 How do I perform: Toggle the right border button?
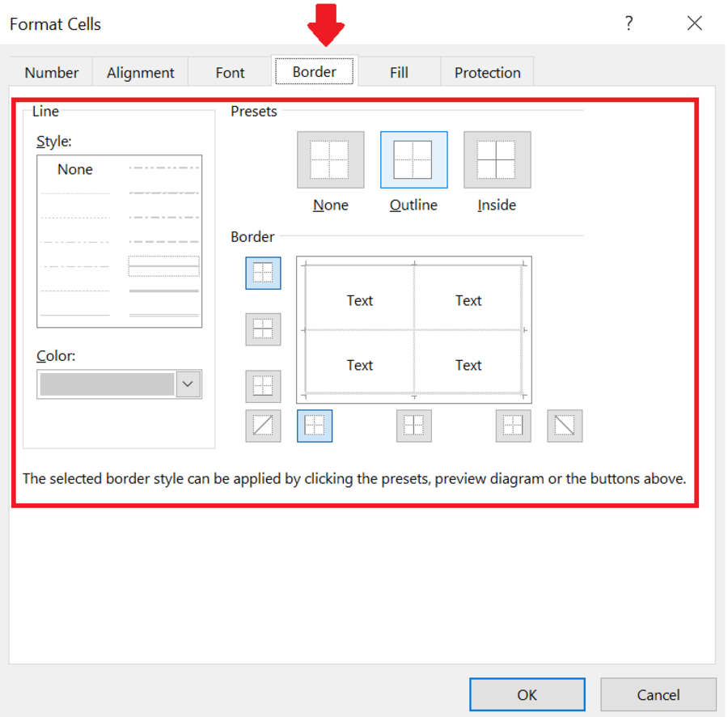point(513,426)
